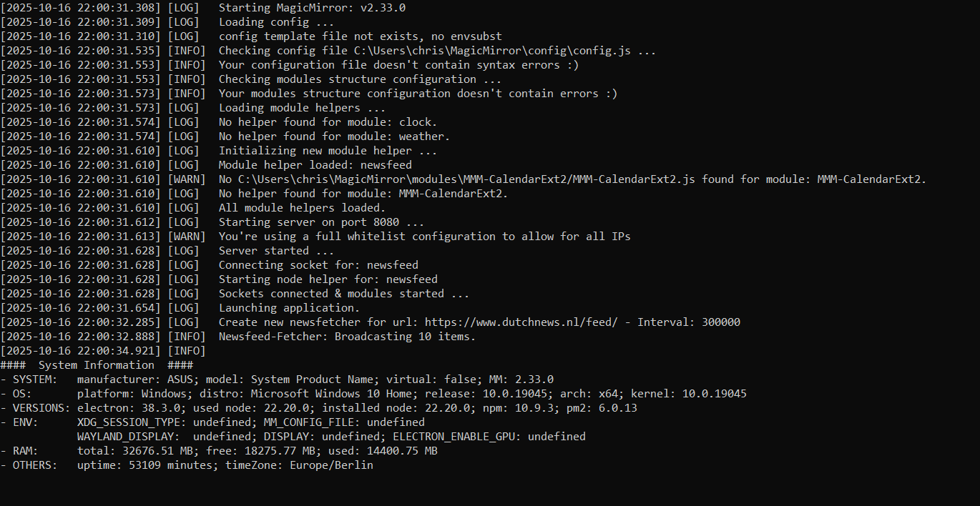Click the MMM-CalendarExt2.js path warning line
The width and height of the screenshot is (980, 506).
click(x=464, y=179)
